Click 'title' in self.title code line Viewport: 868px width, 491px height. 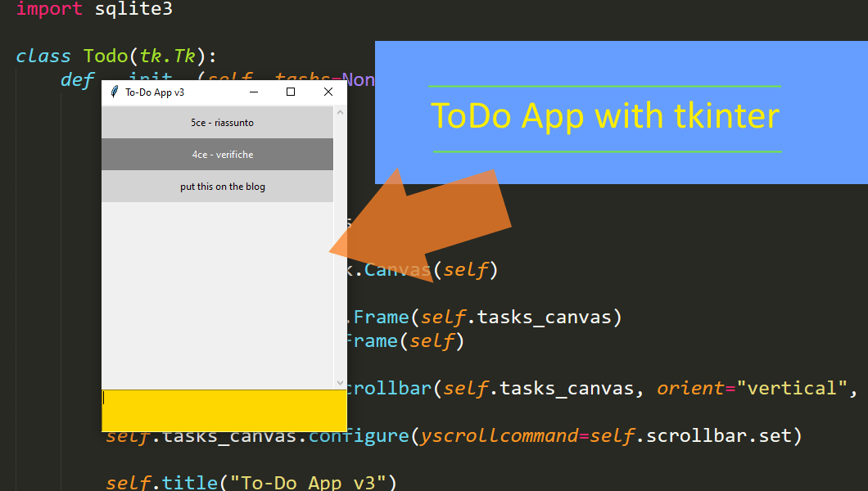[x=189, y=483]
